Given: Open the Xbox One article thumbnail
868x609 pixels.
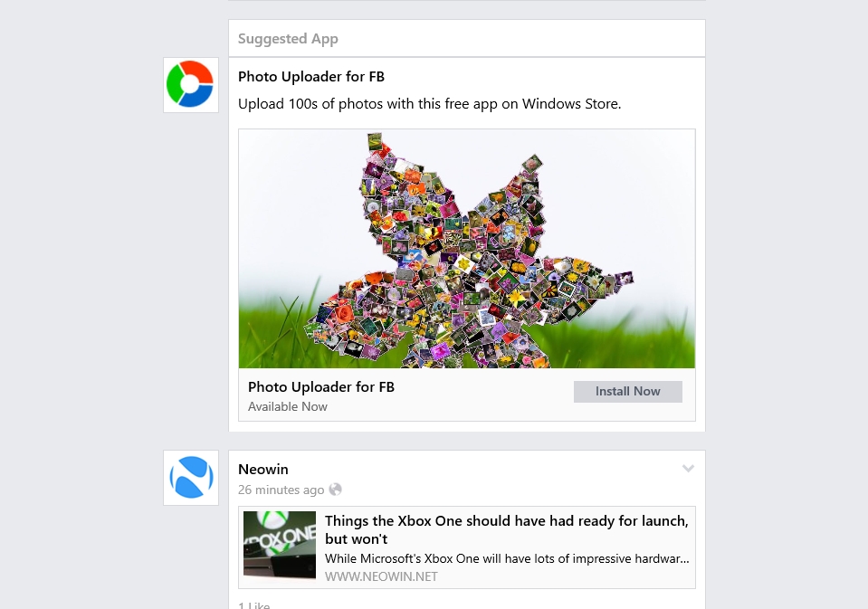Looking at the screenshot, I should coord(280,545).
